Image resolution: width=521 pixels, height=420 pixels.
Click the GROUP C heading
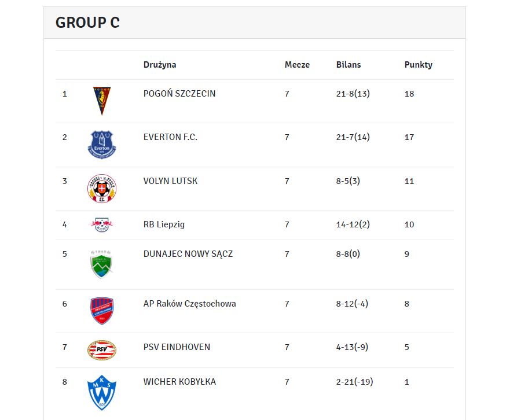[x=88, y=23]
